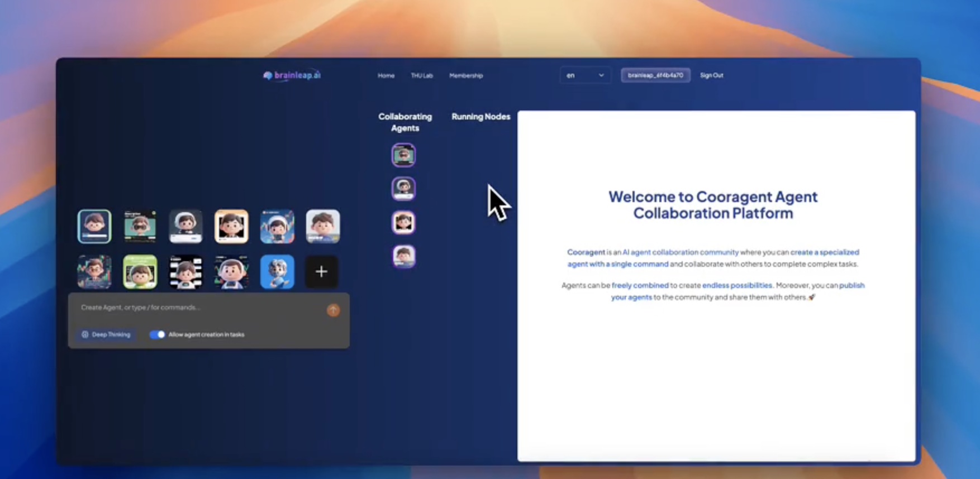
Task: Toggle Allow agent creation in tasks switch
Action: (157, 334)
